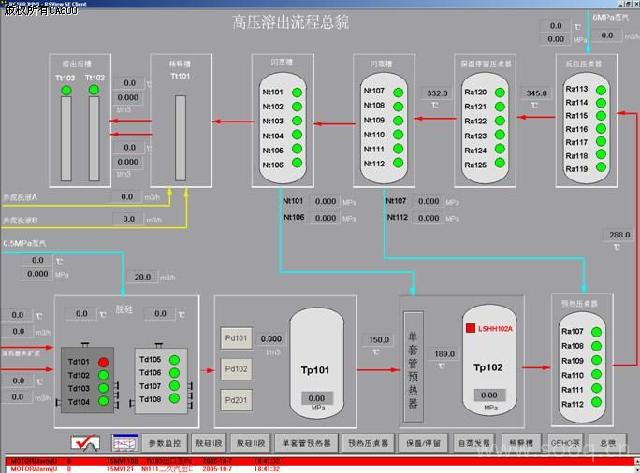
Task: Click the Nt107 green indicator light
Action: [397, 92]
